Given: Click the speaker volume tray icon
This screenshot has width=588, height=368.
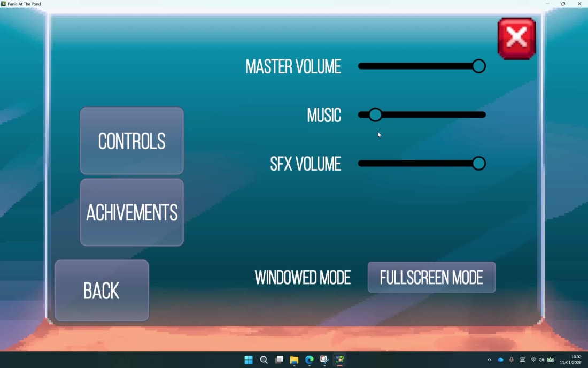Looking at the screenshot, I should (541, 360).
